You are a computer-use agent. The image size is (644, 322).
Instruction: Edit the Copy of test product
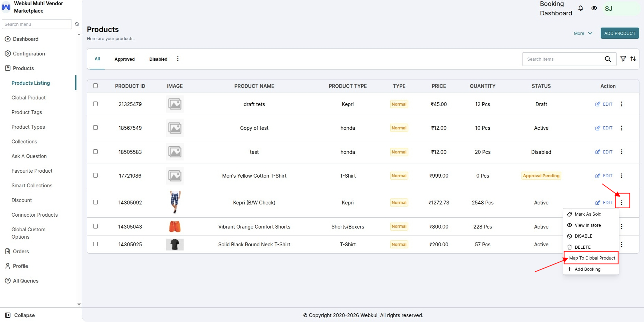(x=604, y=128)
